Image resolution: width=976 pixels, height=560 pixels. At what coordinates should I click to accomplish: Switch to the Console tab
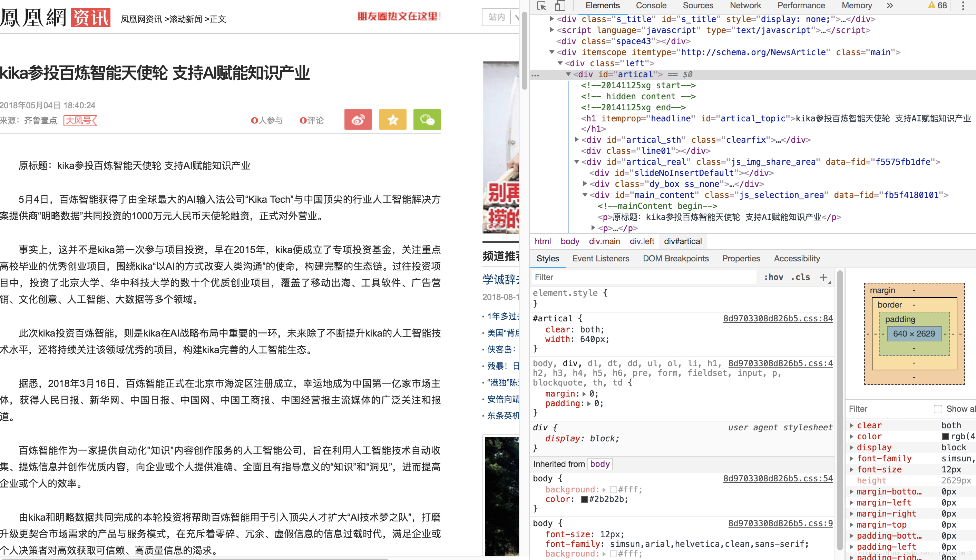click(x=651, y=6)
